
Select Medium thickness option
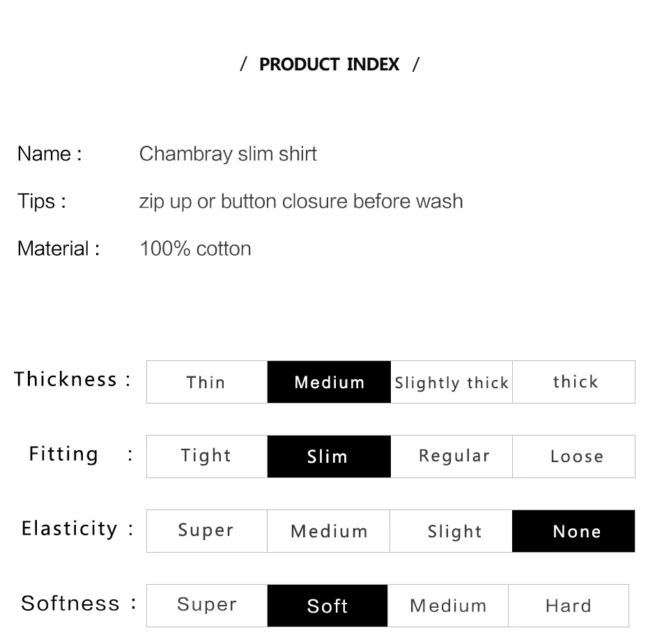(329, 382)
